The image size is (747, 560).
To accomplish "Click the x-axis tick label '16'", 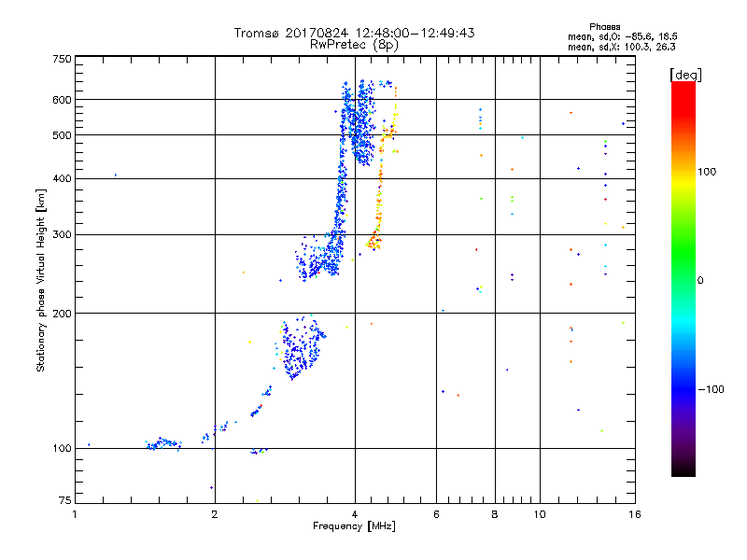I will [x=635, y=514].
